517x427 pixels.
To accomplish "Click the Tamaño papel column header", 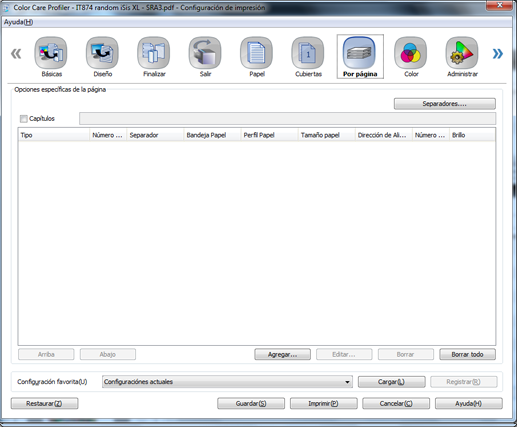I will point(326,135).
